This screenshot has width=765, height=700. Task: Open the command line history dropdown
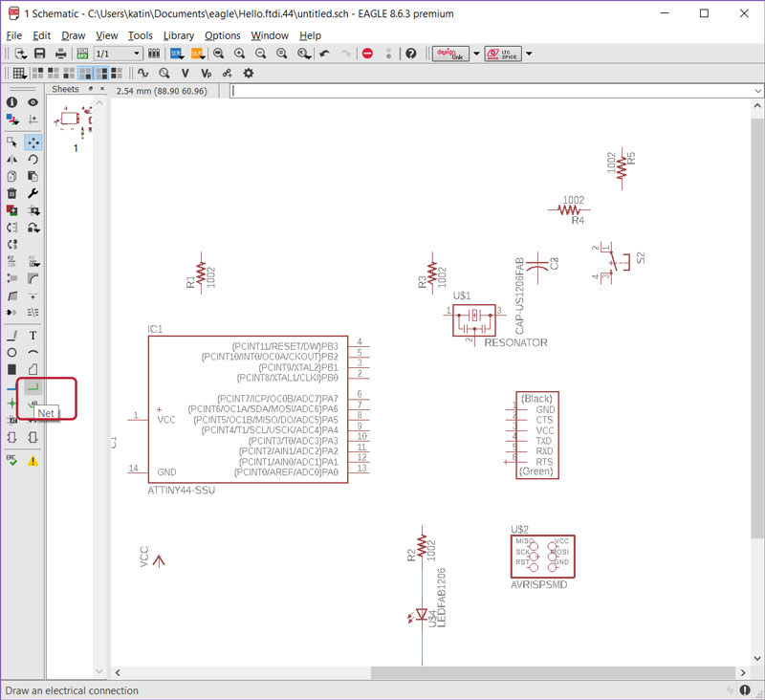(x=757, y=91)
